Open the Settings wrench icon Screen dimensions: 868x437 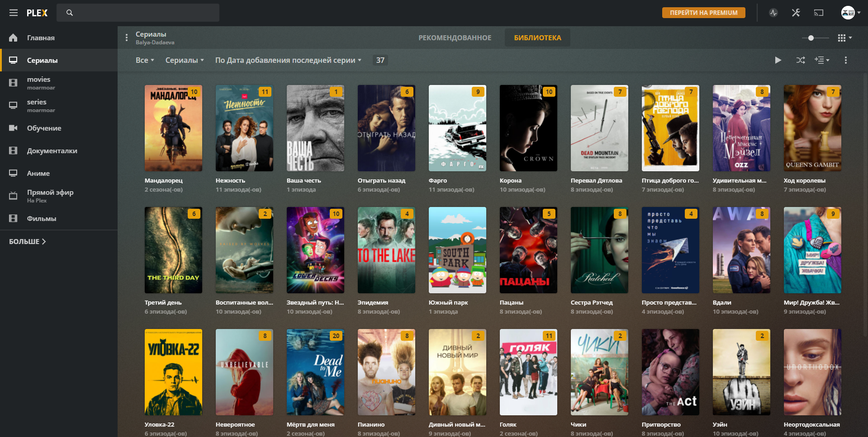[x=796, y=13]
